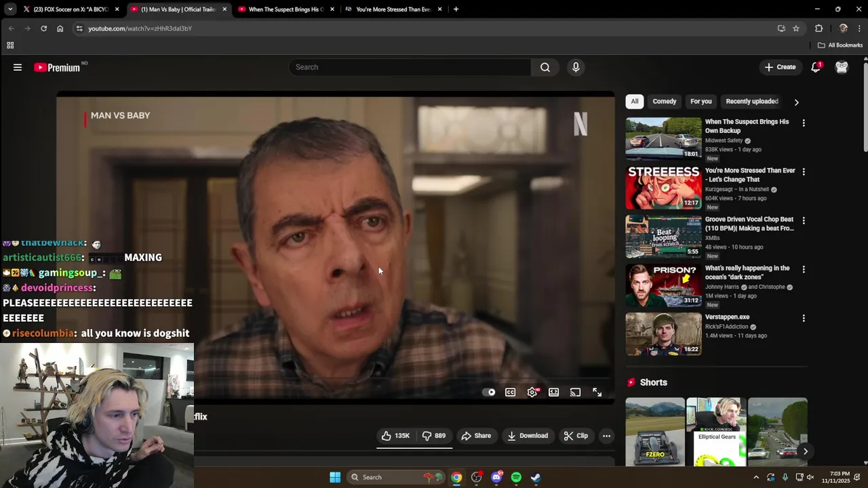Open video player settings gear

tap(532, 392)
